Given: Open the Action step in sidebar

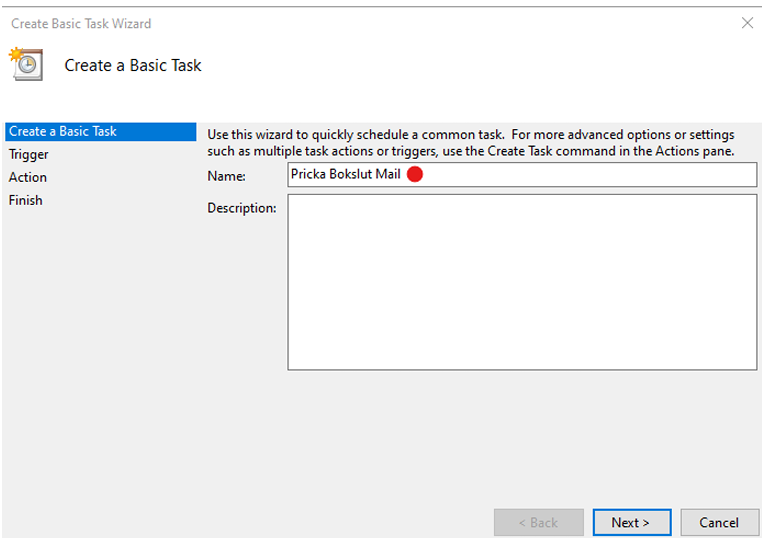Looking at the screenshot, I should pyautogui.click(x=28, y=177).
